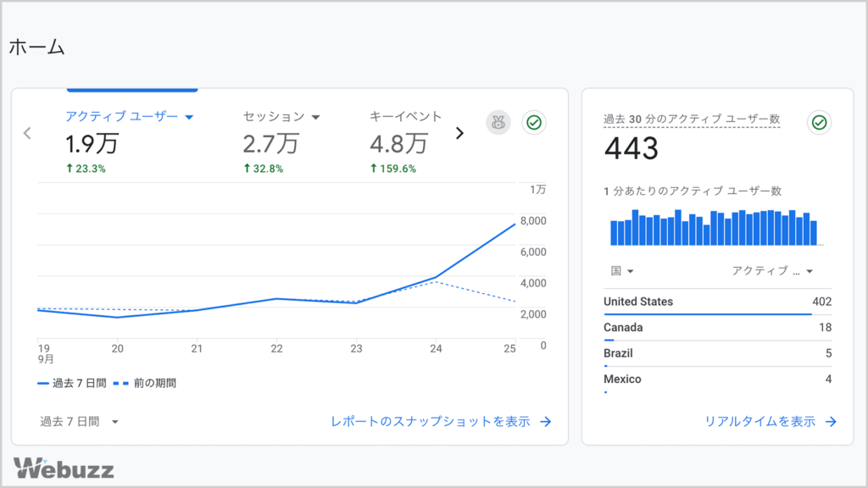Click the 32.8% increase indicator
The height and width of the screenshot is (488, 868).
[264, 169]
